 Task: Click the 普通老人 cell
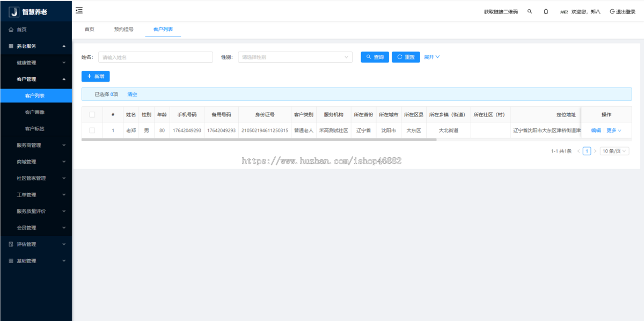[x=303, y=130]
